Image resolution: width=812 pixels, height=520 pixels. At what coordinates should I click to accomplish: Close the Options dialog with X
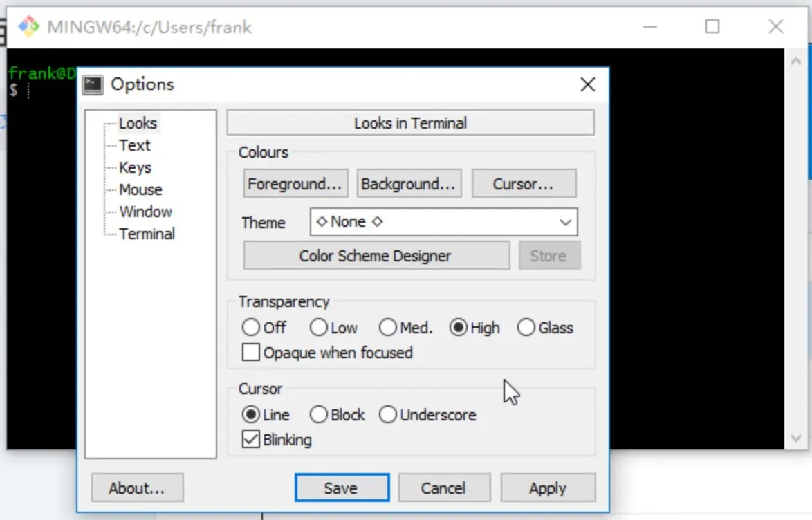[587, 84]
